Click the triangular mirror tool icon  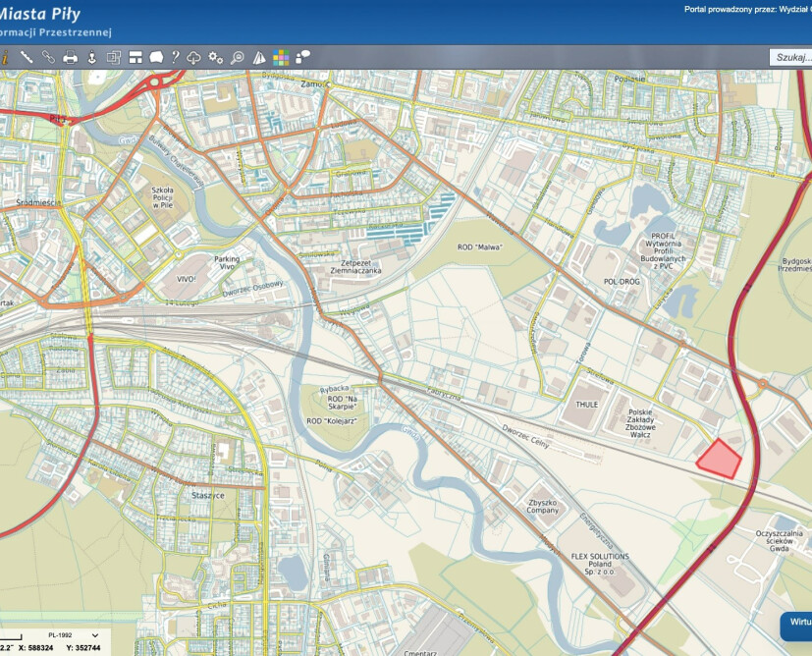click(259, 57)
